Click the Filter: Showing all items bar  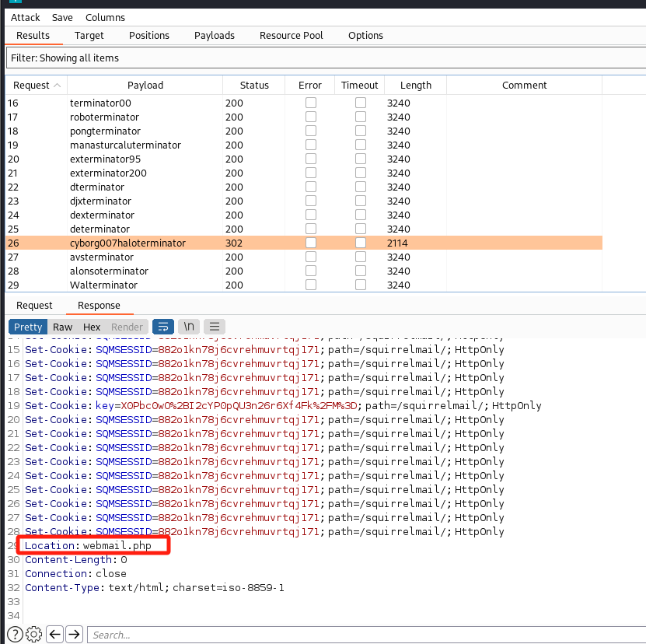(326, 58)
